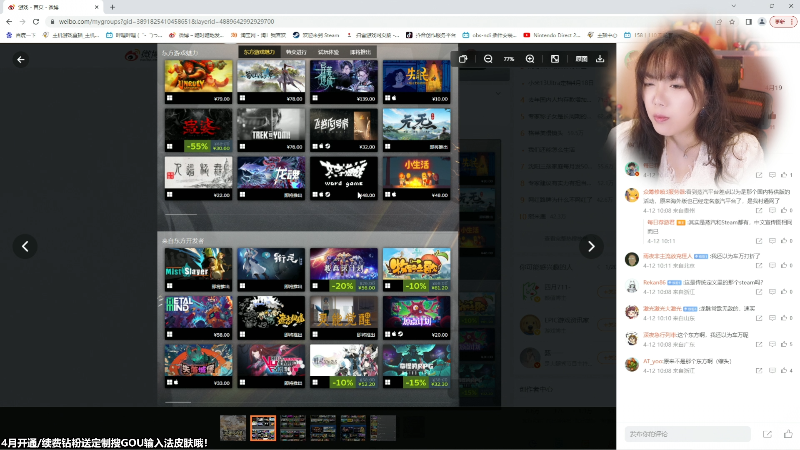
Task: Click AT_yon's avatar
Action: coord(632,365)
